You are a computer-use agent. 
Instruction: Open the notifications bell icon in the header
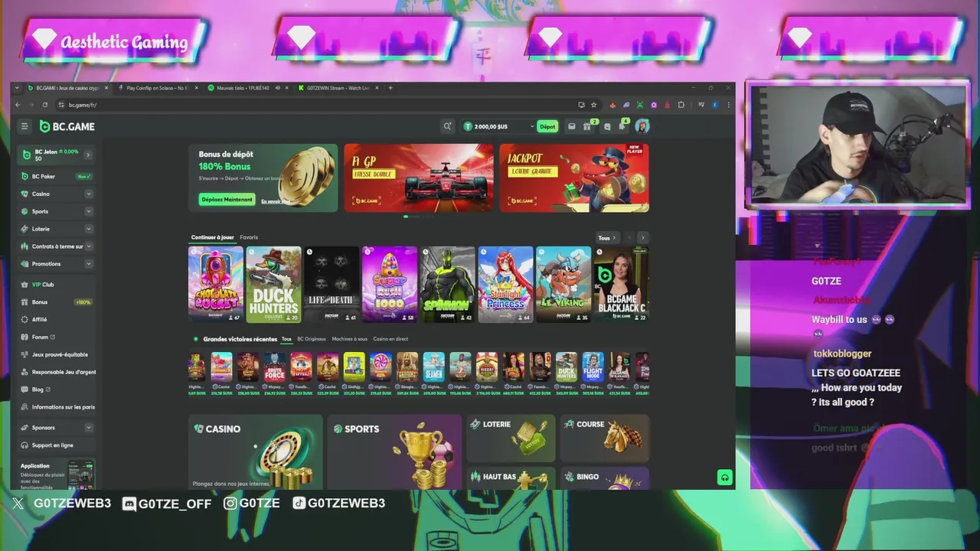622,126
